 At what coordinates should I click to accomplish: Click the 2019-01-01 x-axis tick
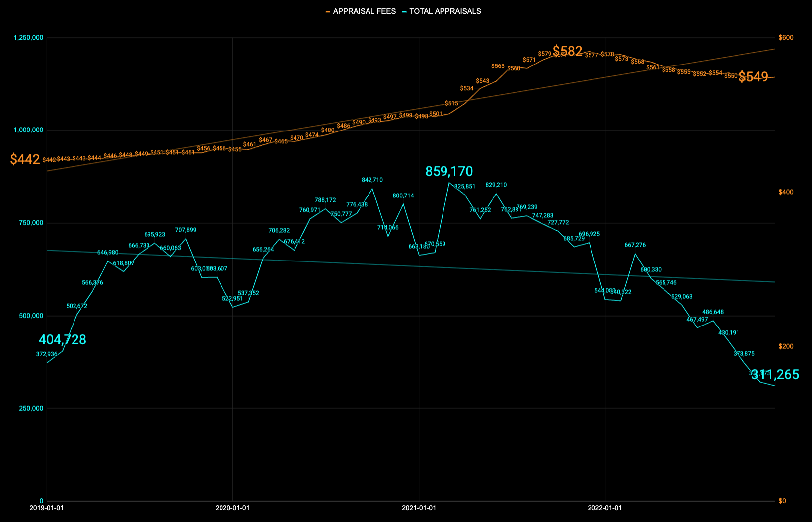[47, 508]
